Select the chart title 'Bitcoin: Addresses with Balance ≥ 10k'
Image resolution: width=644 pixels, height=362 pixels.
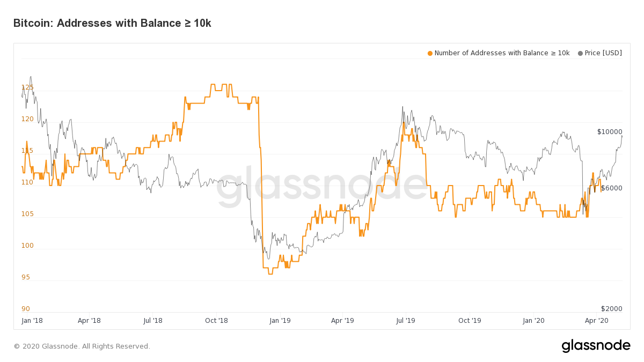pos(112,23)
